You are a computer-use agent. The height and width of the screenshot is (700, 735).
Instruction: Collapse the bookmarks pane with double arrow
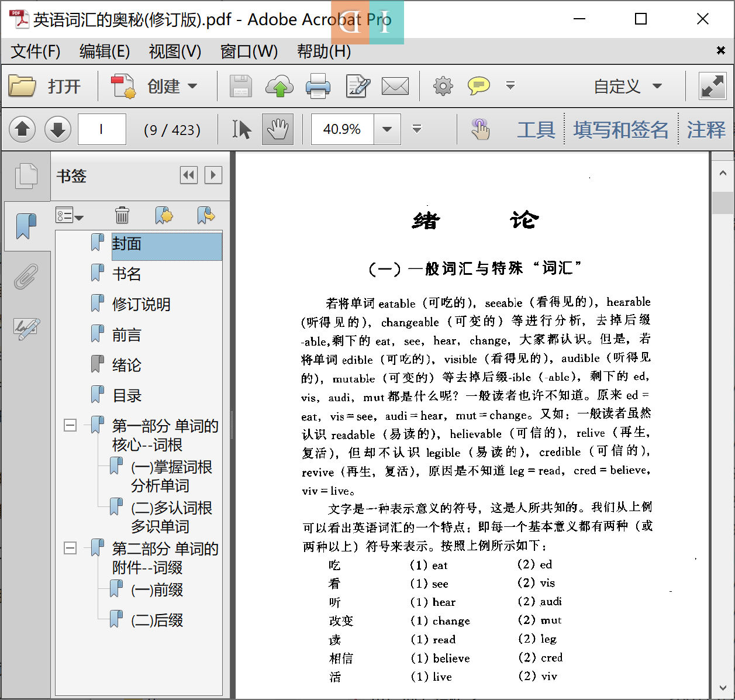[x=189, y=175]
